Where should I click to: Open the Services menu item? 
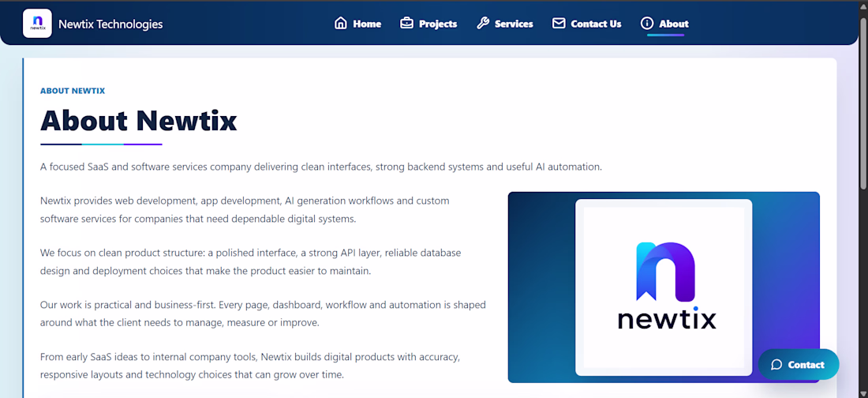505,24
